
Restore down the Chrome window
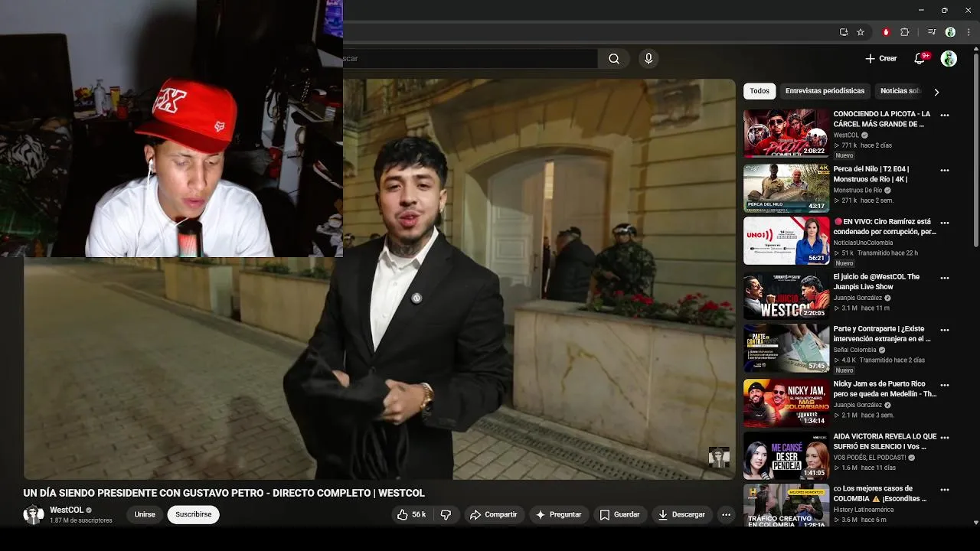point(944,10)
